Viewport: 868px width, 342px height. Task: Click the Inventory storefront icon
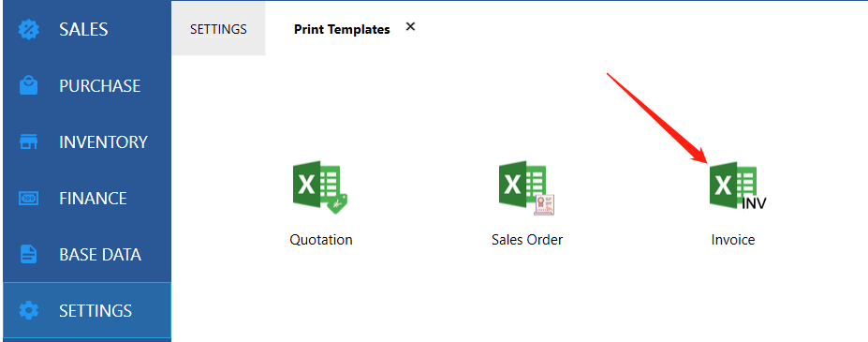tap(29, 141)
